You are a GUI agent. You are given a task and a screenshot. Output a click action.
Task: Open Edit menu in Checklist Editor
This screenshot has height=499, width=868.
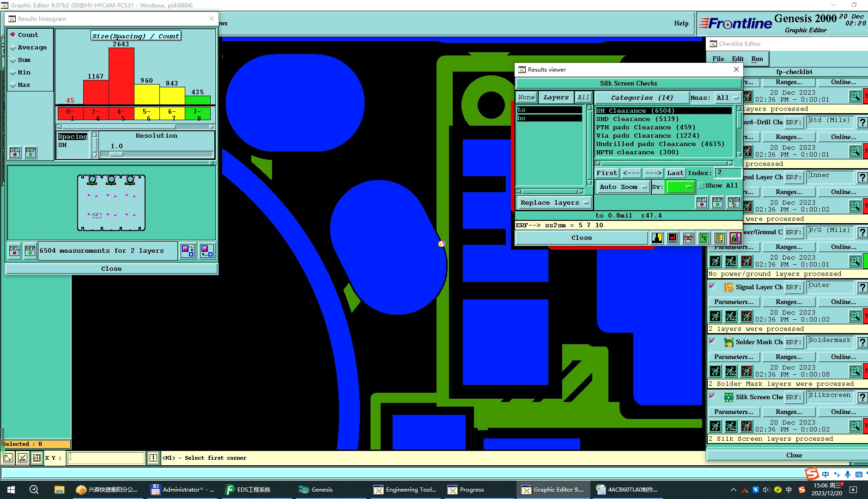click(x=737, y=59)
